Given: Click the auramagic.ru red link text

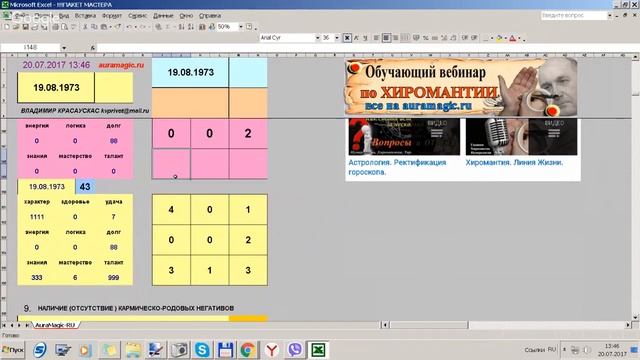Looking at the screenshot, I should click(x=121, y=65).
